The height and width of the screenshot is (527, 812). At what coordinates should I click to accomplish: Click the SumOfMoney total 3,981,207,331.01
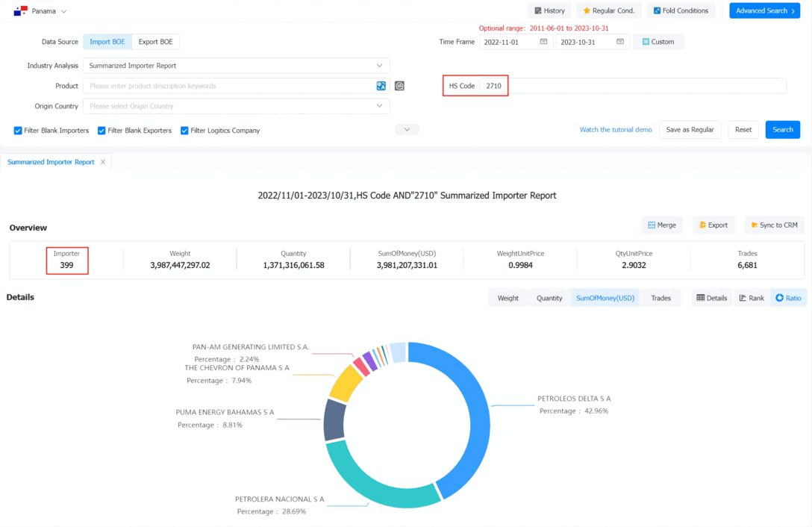(x=407, y=265)
